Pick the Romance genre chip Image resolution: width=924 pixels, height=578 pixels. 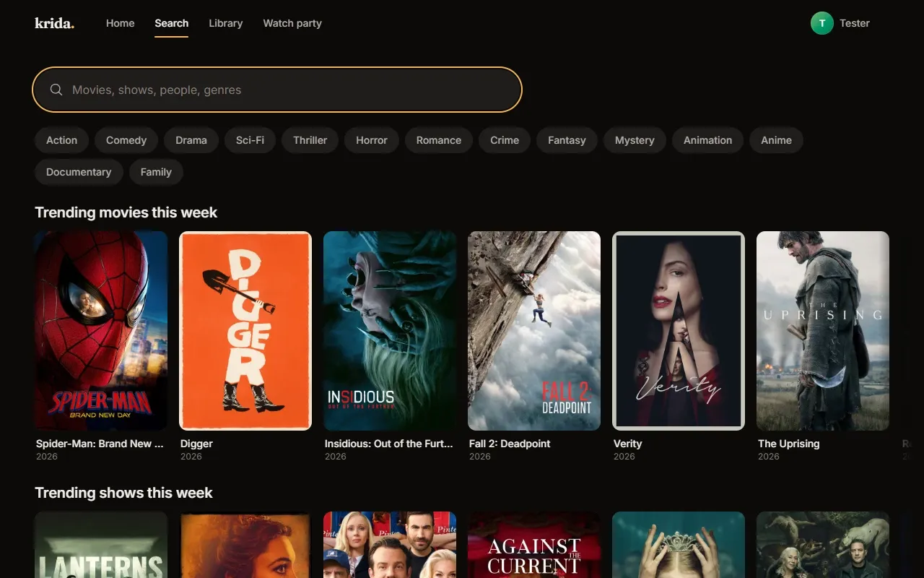pos(438,140)
